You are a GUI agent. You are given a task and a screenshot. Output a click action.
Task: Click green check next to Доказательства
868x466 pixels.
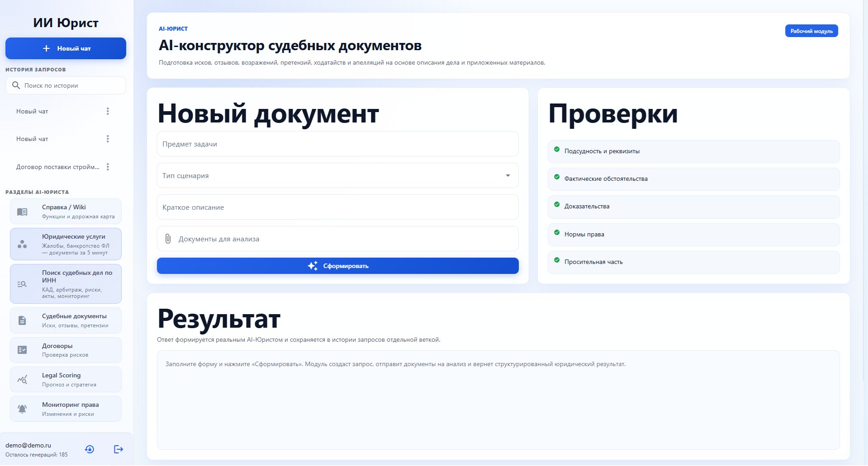[x=557, y=204]
